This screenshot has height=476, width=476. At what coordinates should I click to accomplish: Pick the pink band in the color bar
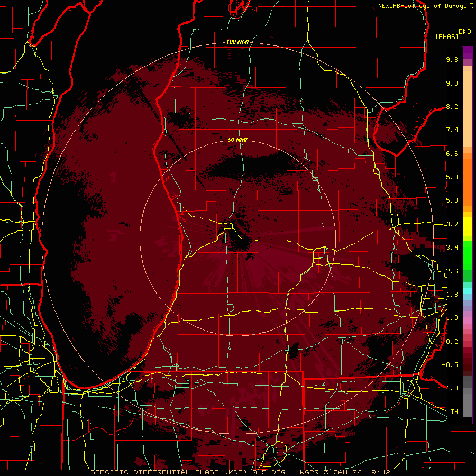click(x=467, y=321)
